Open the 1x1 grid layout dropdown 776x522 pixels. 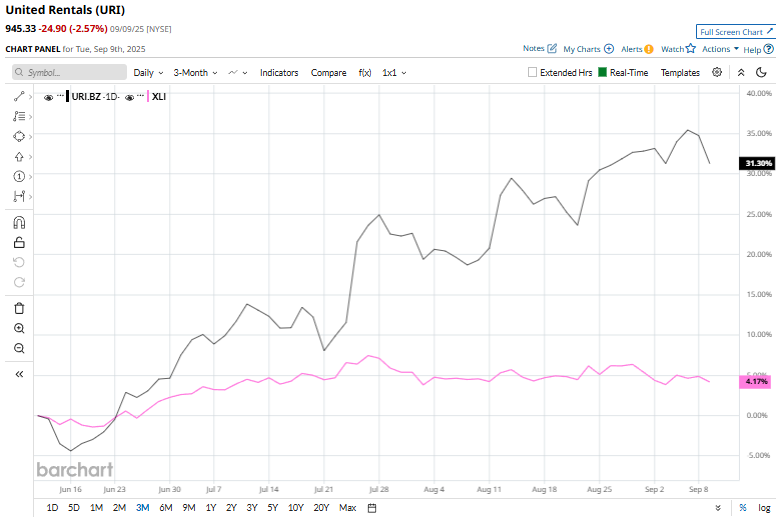click(x=394, y=73)
